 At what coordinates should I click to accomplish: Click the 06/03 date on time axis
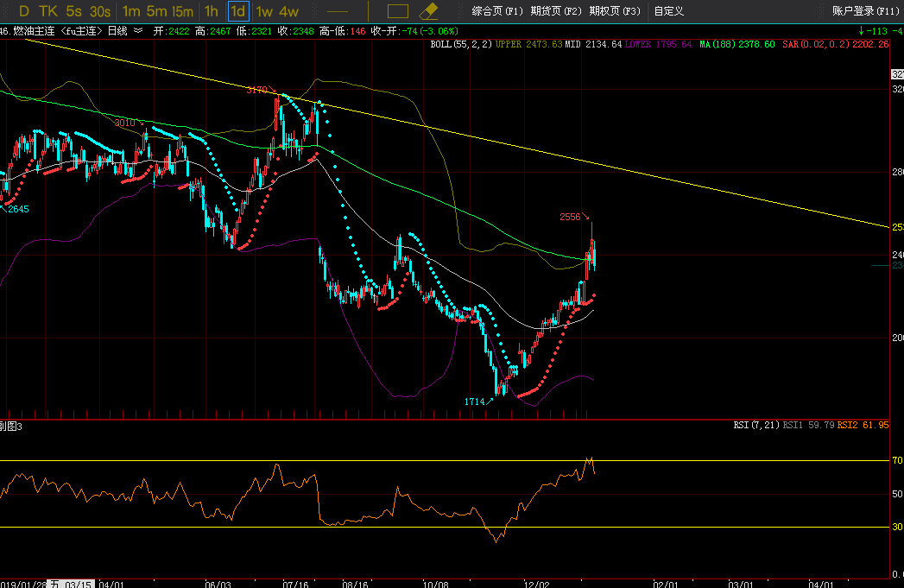tap(218, 584)
